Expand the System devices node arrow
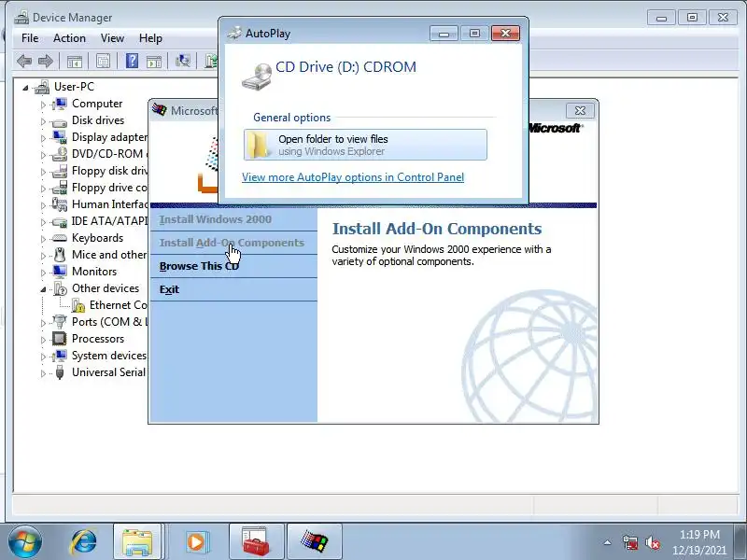Image resolution: width=747 pixels, height=560 pixels. 43,357
